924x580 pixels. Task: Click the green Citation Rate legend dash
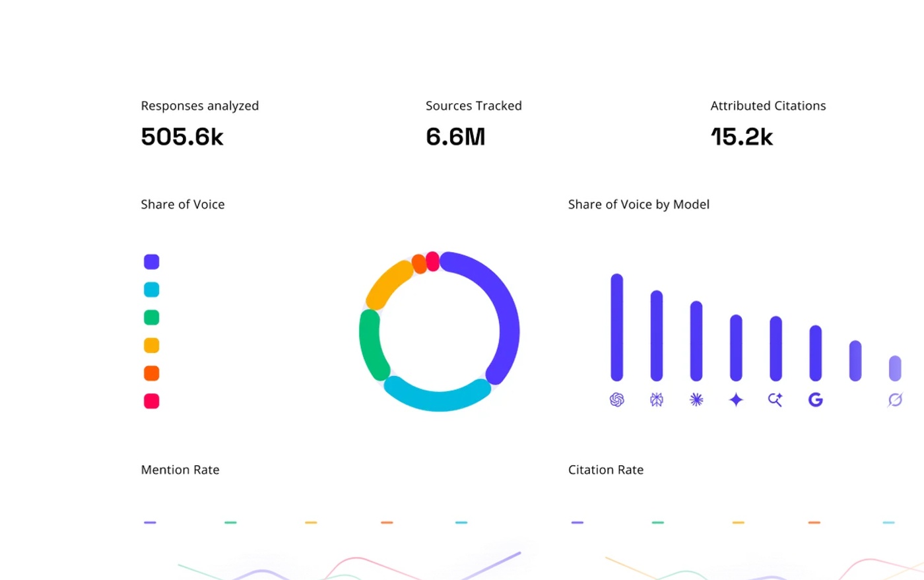(658, 523)
